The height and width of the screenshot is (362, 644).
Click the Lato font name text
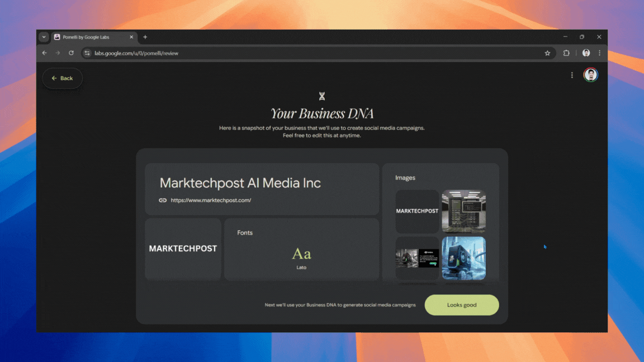(x=301, y=268)
